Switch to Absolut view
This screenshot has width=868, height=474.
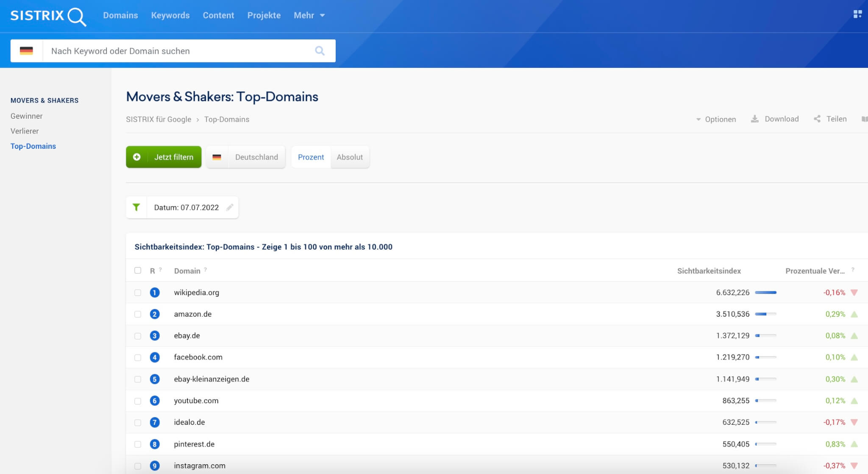click(x=350, y=157)
